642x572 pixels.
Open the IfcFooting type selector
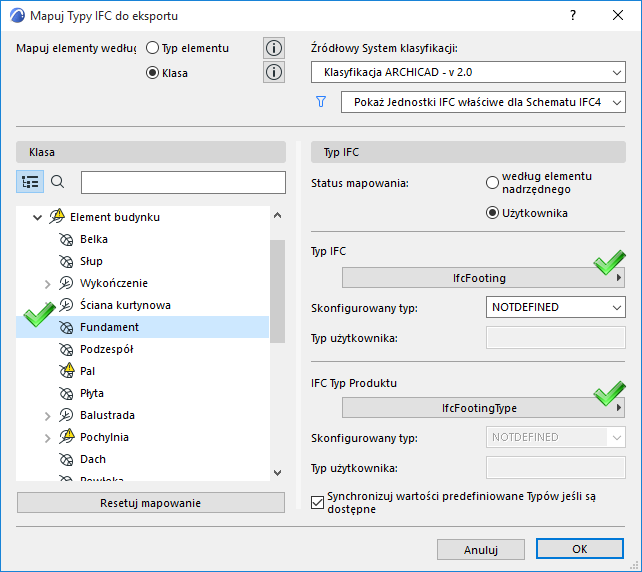coord(483,278)
